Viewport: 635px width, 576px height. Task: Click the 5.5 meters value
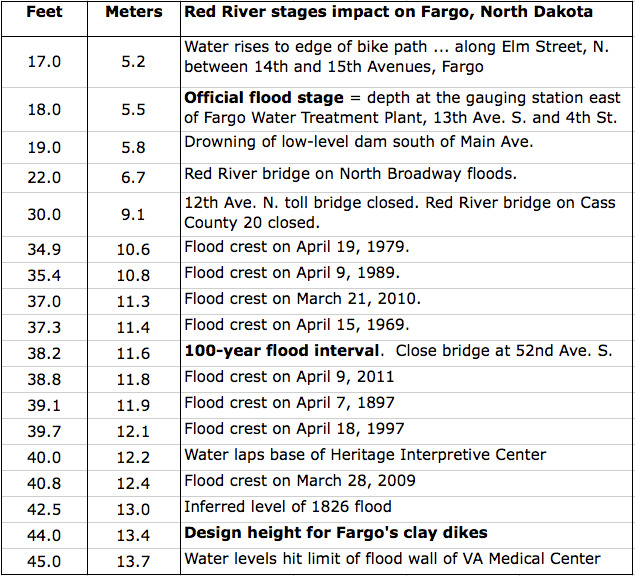tap(133, 109)
